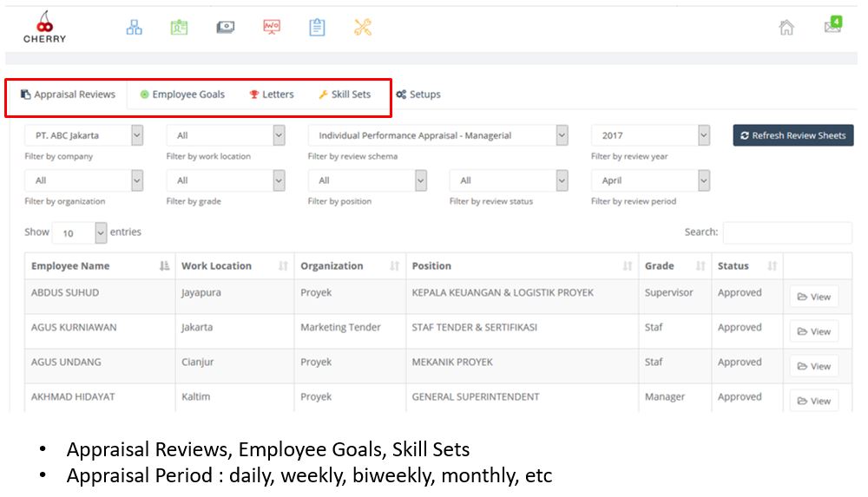Click the Search input field
The height and width of the screenshot is (497, 868).
point(786,232)
